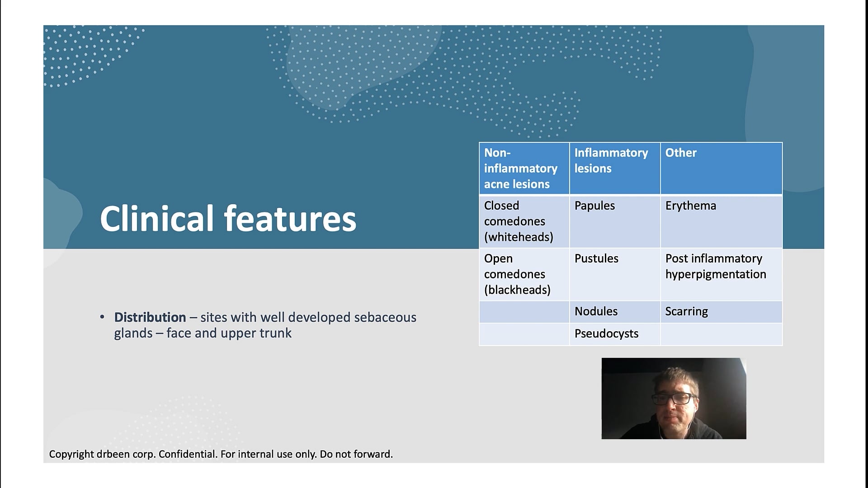Select the 'Pustules' table cell
Viewport: 868px width, 488px height.
click(x=615, y=274)
